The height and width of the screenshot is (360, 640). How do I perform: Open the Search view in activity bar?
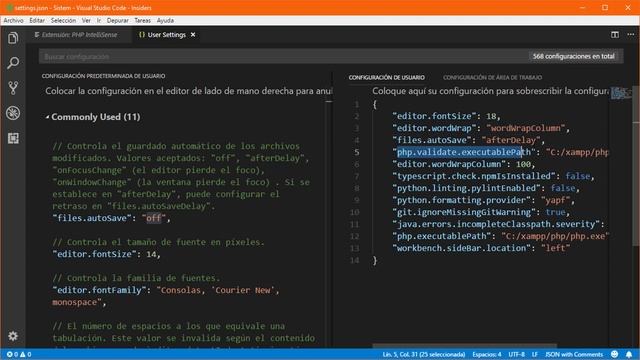point(13,63)
